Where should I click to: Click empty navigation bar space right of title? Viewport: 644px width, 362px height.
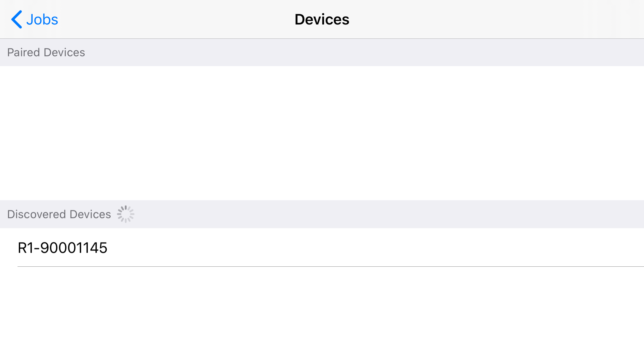point(496,20)
